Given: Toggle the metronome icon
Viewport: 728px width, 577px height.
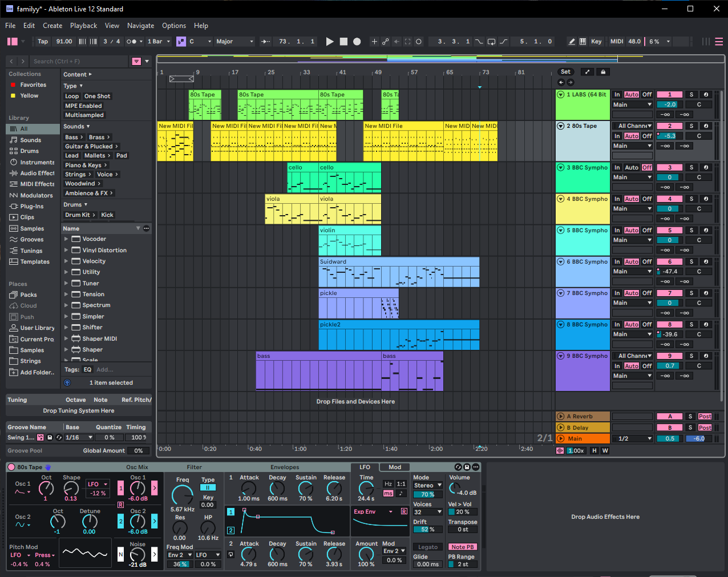Looking at the screenshot, I should pyautogui.click(x=134, y=41).
